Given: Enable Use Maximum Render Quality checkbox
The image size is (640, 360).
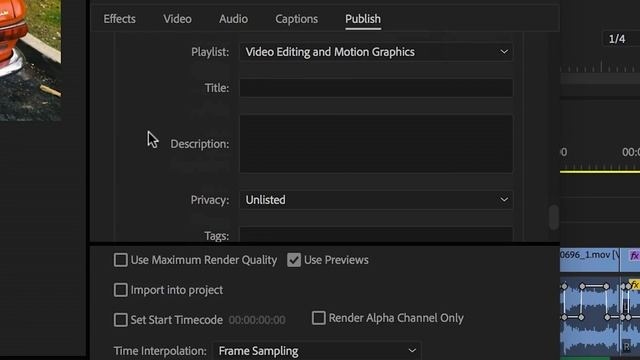Looking at the screenshot, I should point(120,260).
